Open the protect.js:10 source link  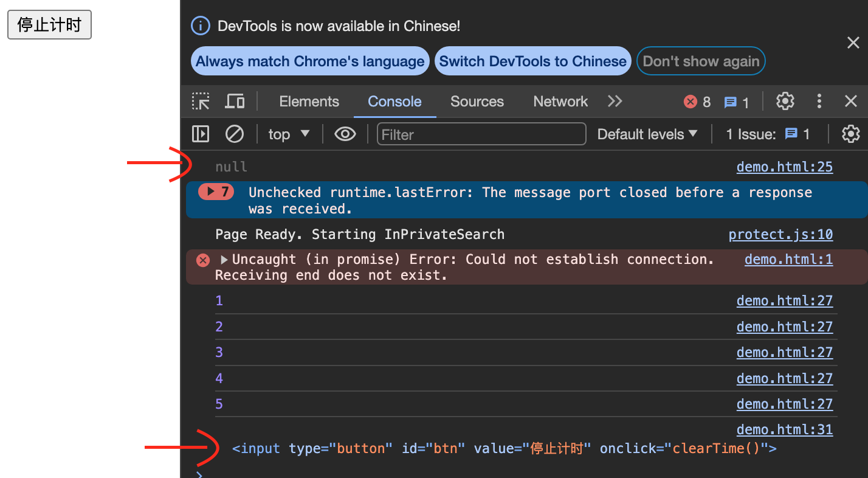pos(781,234)
